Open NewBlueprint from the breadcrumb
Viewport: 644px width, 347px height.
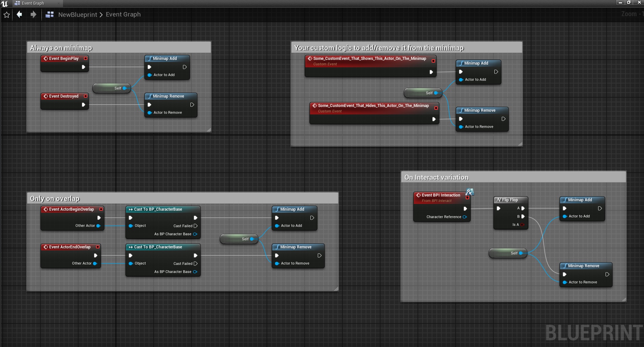tap(77, 14)
